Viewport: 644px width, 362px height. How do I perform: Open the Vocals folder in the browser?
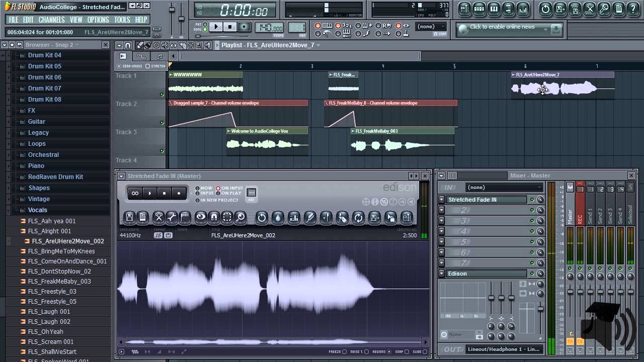coord(38,210)
